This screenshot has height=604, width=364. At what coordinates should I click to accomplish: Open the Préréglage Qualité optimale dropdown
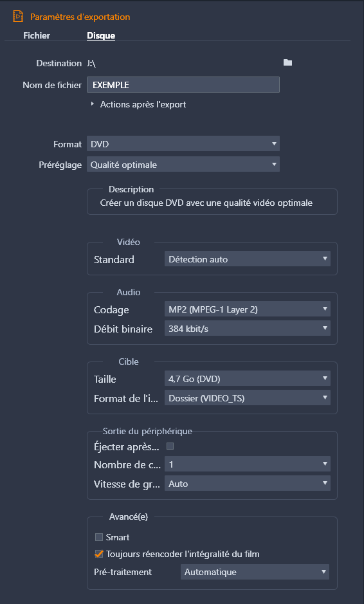pos(183,165)
